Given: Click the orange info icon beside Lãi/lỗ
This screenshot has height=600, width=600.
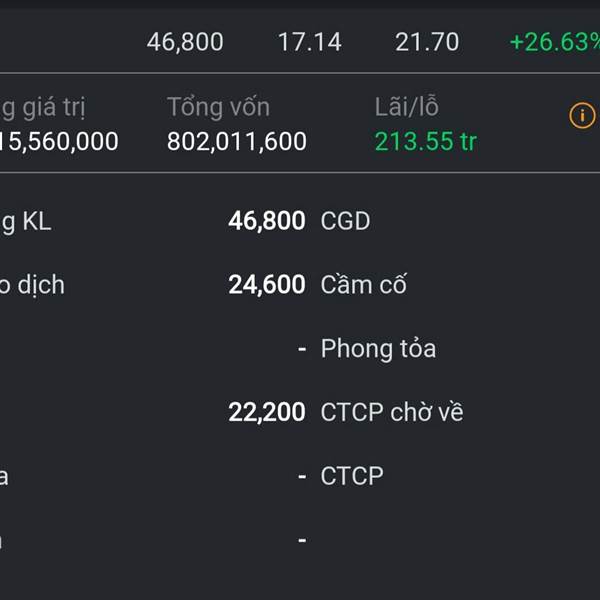Looking at the screenshot, I should tap(582, 116).
